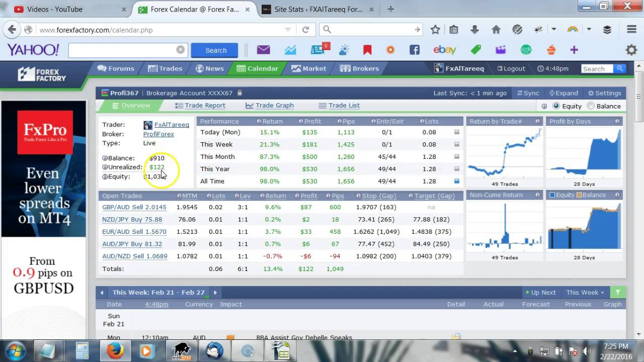644x362 pixels.
Task: Click info icon on Return by Trade# chart
Action: (537, 121)
